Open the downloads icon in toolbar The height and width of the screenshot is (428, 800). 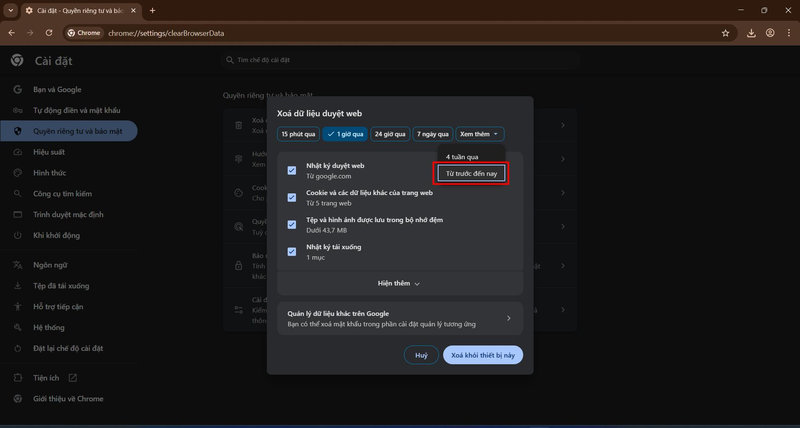(751, 33)
